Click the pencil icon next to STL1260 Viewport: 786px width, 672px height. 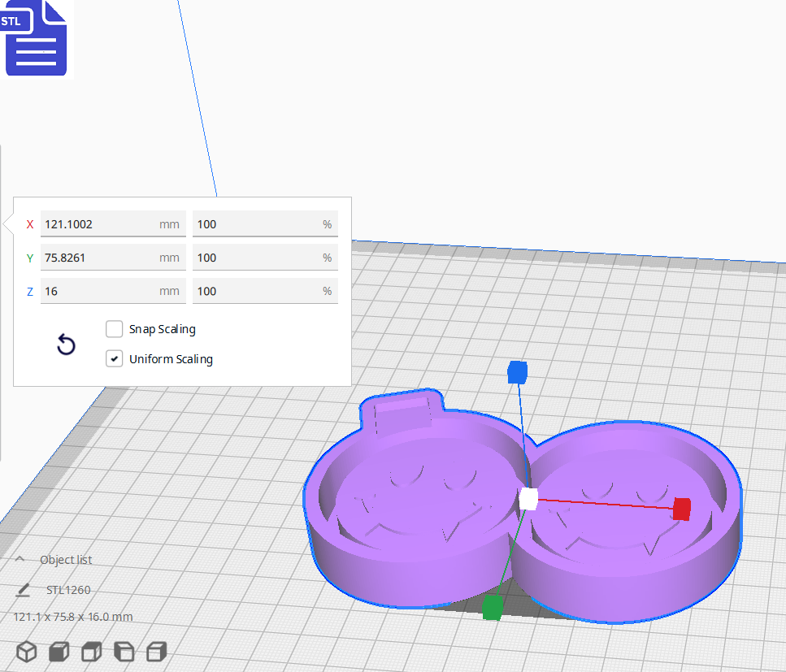(24, 589)
